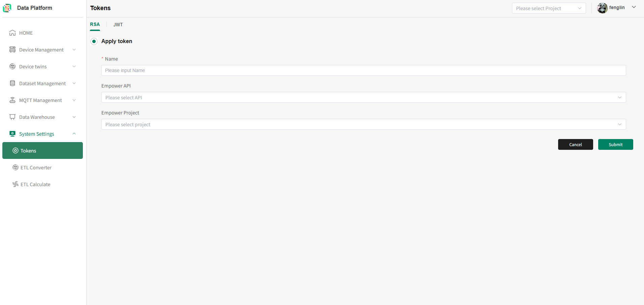The width and height of the screenshot is (644, 305).
Task: Expand the Device twins submenu chevron
Action: (x=74, y=66)
